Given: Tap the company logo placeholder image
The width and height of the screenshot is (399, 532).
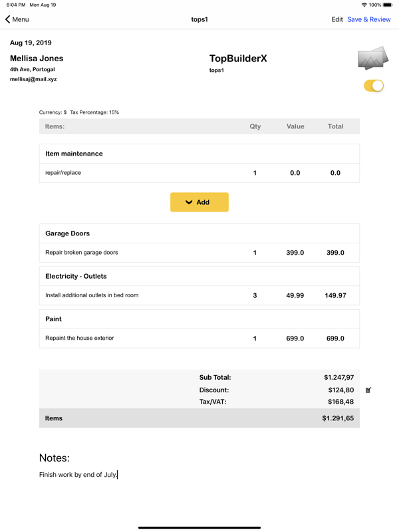Looking at the screenshot, I should [x=372, y=59].
